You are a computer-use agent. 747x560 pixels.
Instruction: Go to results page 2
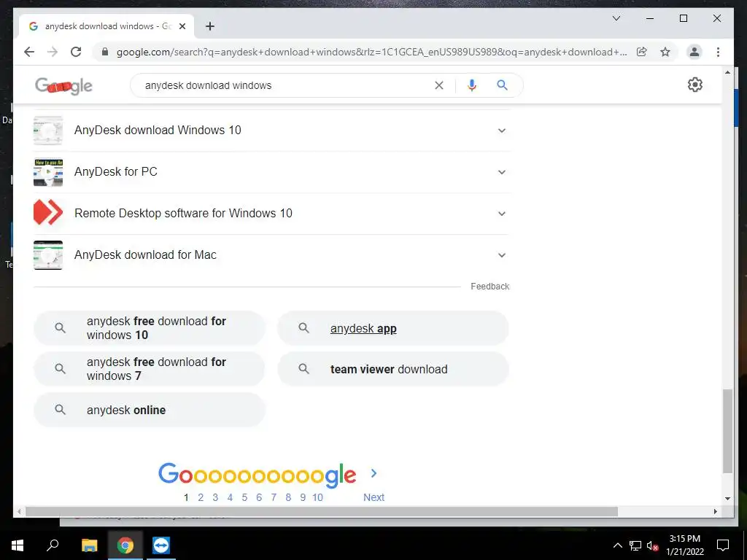point(201,497)
